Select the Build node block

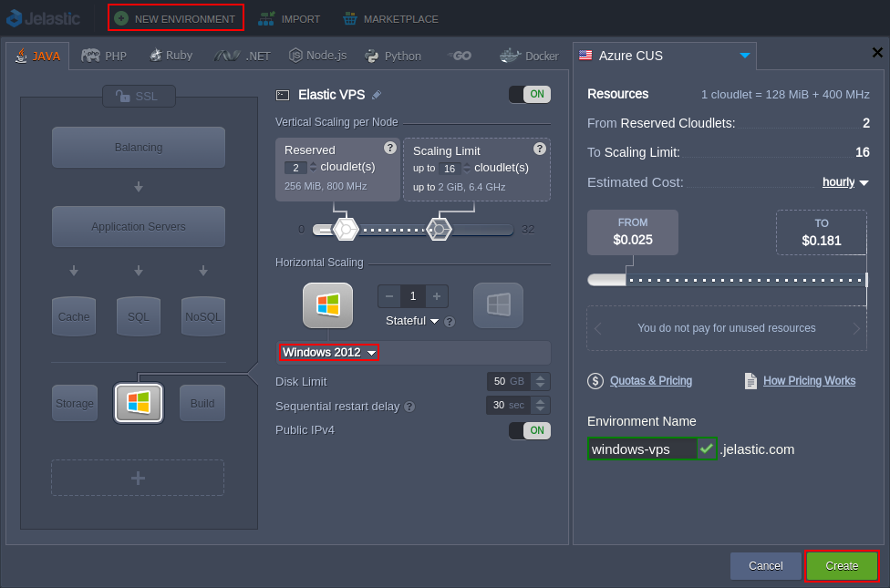(202, 403)
